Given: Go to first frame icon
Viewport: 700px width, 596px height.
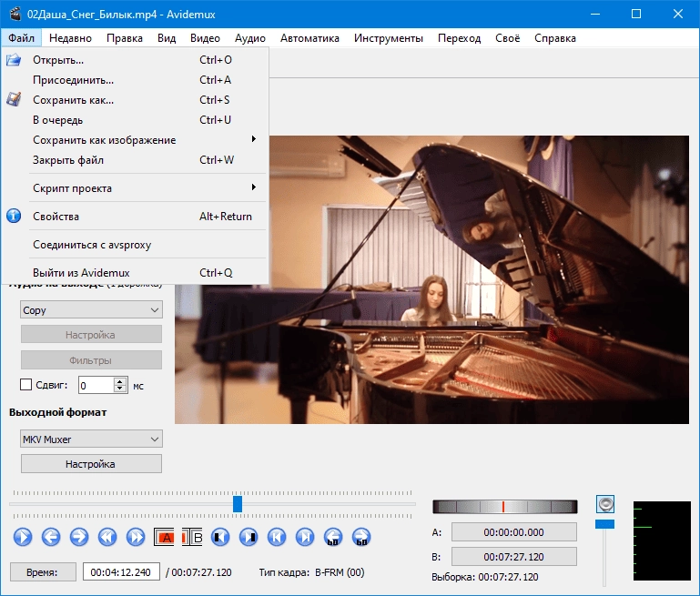Looking at the screenshot, I should pos(277,537).
